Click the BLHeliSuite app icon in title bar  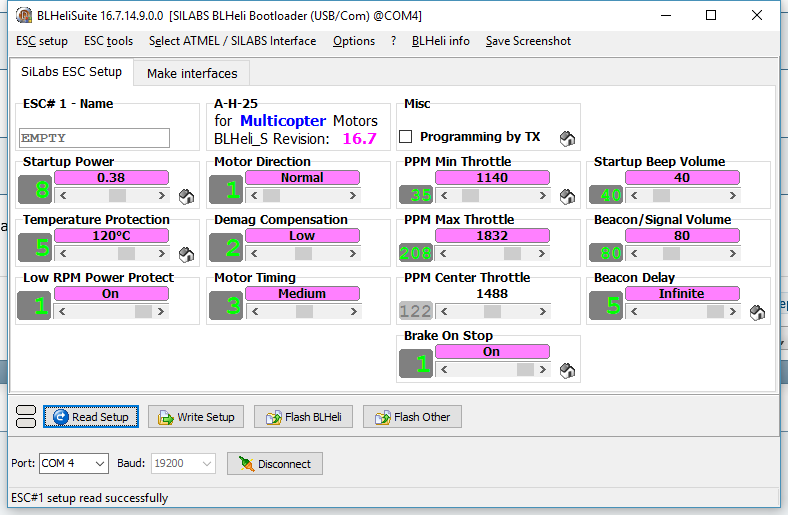[22, 15]
